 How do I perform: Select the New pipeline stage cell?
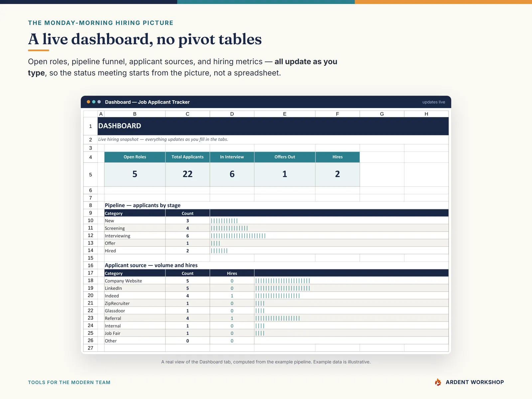135,220
